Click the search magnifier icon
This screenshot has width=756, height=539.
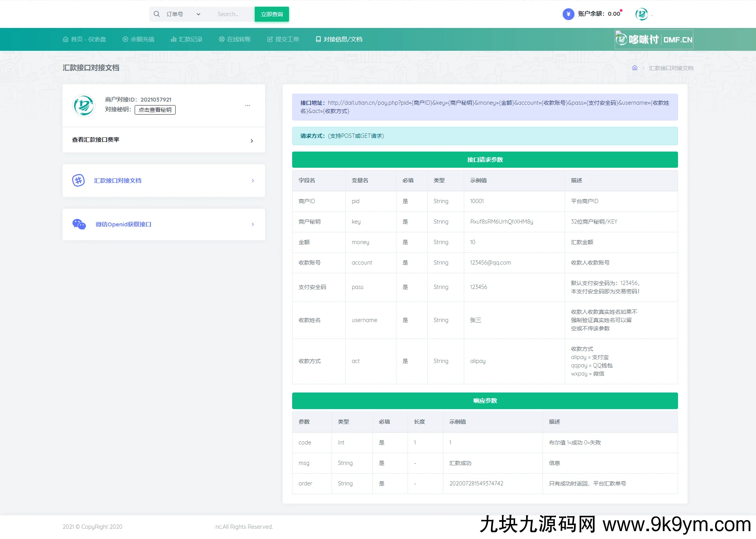point(157,14)
